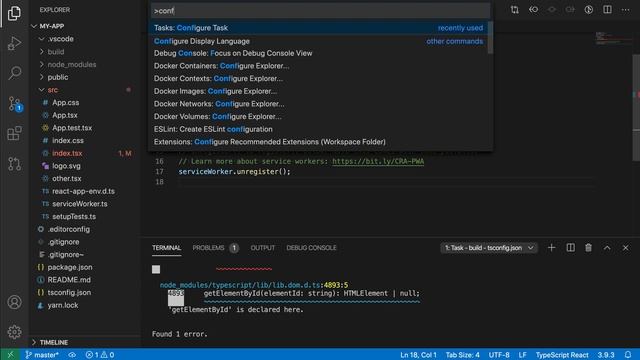Kill terminal with trash icon
The image size is (640, 360).
588,248
